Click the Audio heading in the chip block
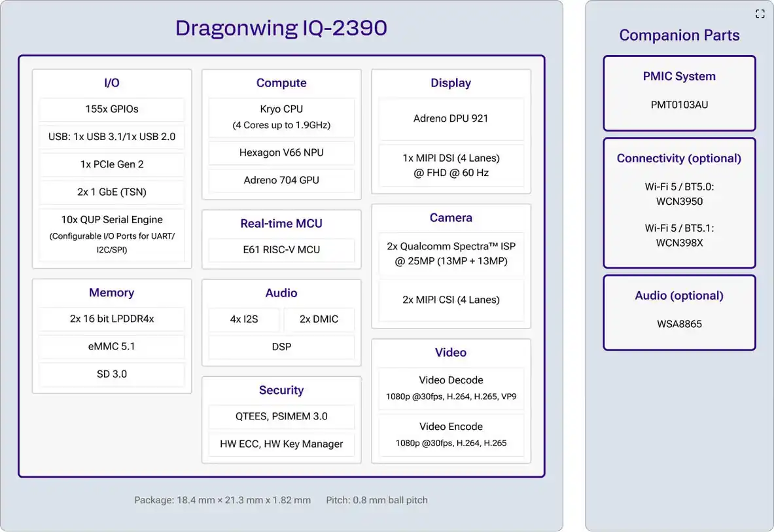 coord(281,293)
